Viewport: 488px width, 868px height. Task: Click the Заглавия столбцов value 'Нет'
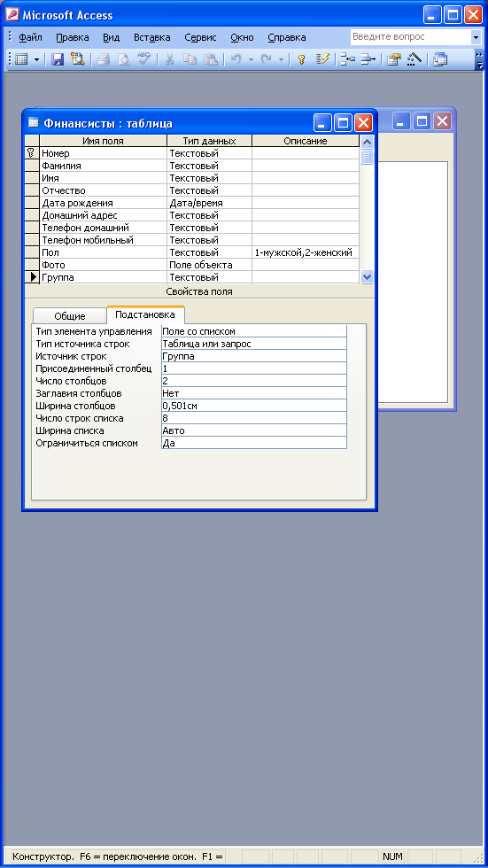click(x=254, y=393)
